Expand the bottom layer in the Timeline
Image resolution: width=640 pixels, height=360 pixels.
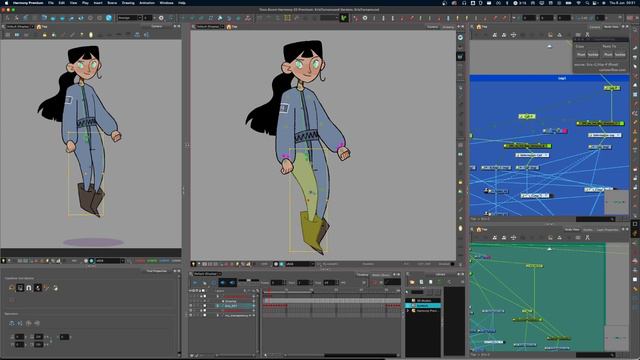point(218,315)
